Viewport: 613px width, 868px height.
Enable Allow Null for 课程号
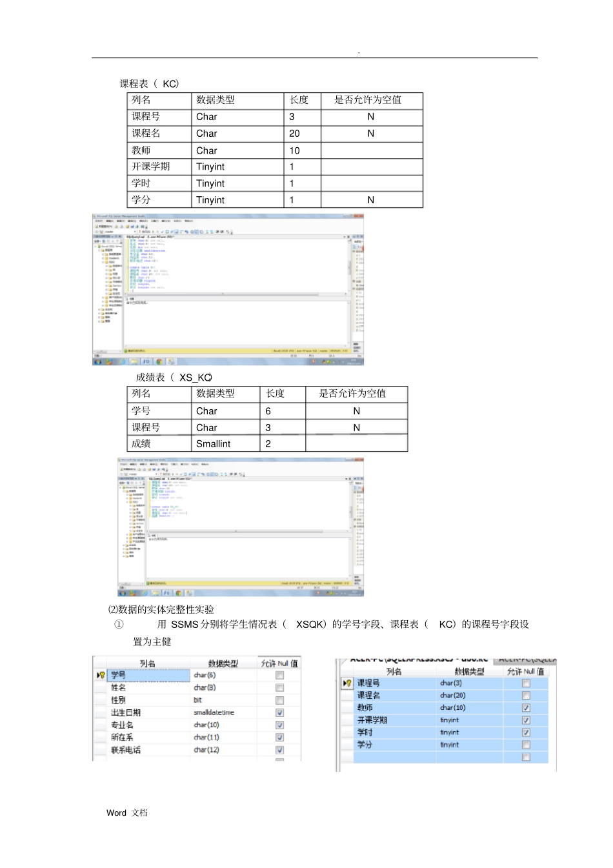click(x=526, y=683)
